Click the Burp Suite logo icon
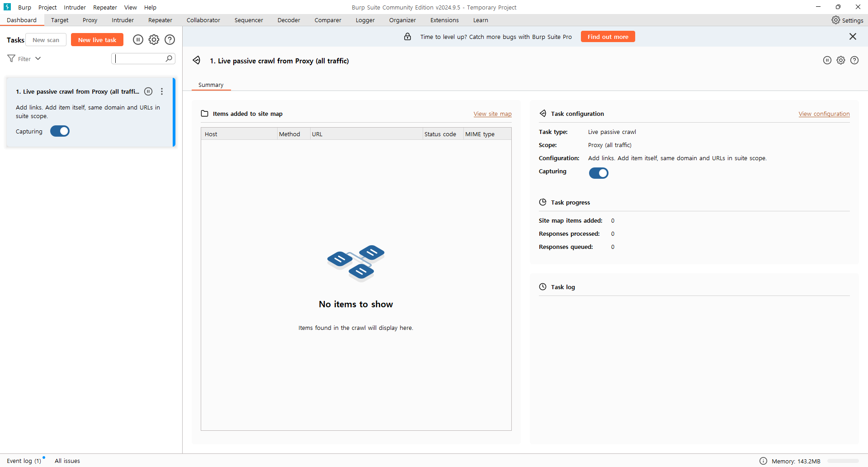The width and height of the screenshot is (868, 467). (7, 7)
